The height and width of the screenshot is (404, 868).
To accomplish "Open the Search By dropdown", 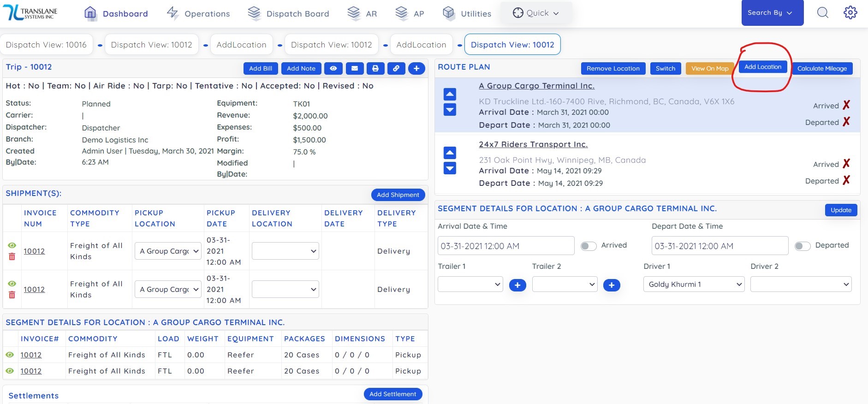I will tap(772, 13).
